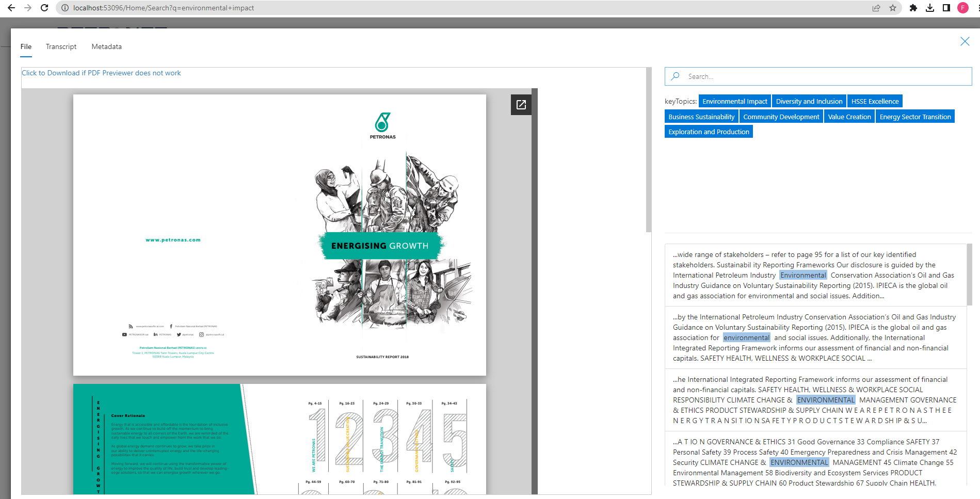This screenshot has width=980, height=499.
Task: Go forward in browser history
Action: [x=28, y=8]
